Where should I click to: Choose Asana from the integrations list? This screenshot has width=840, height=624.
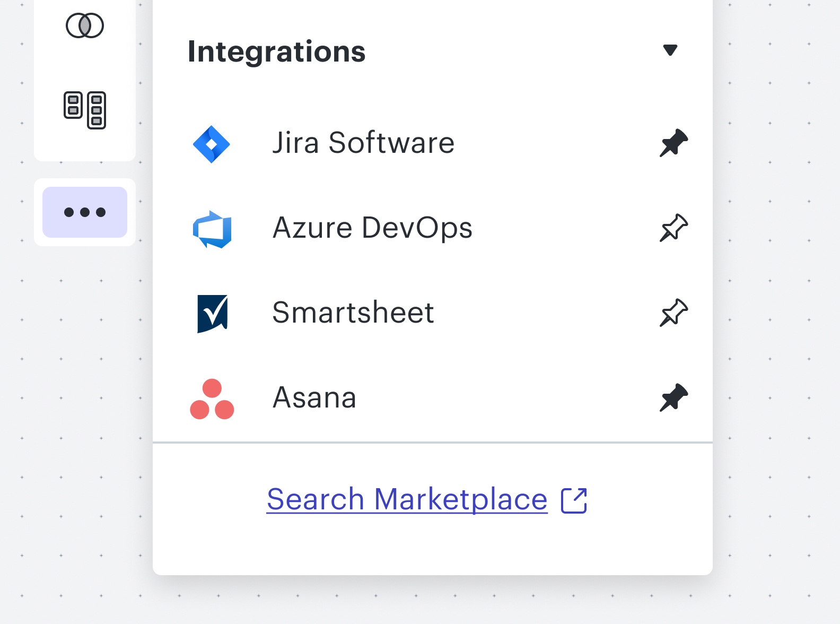point(314,398)
